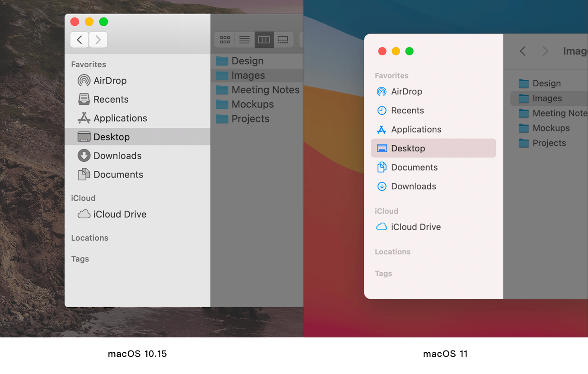Close the macOS 10.15 Finder window
The width and height of the screenshot is (588, 374).
[75, 22]
